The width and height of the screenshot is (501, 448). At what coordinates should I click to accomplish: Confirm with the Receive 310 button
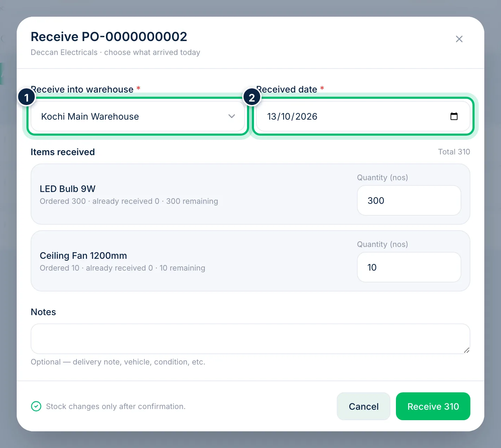433,406
